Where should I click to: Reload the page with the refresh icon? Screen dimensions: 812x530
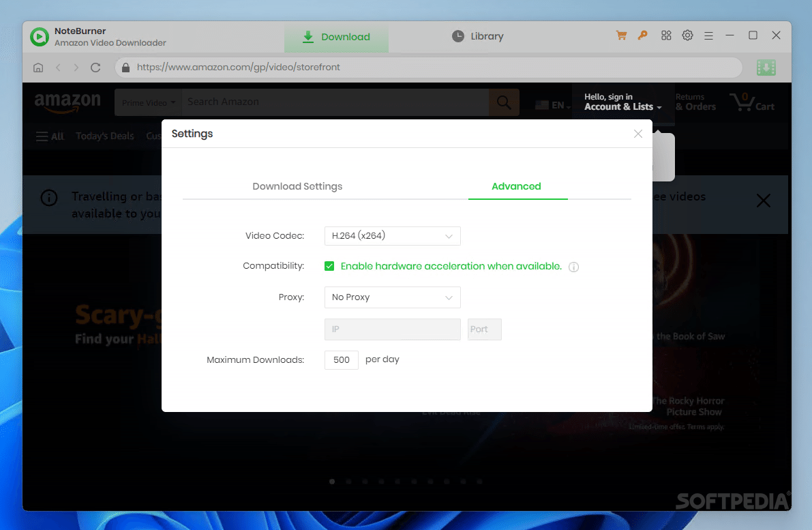[95, 68]
